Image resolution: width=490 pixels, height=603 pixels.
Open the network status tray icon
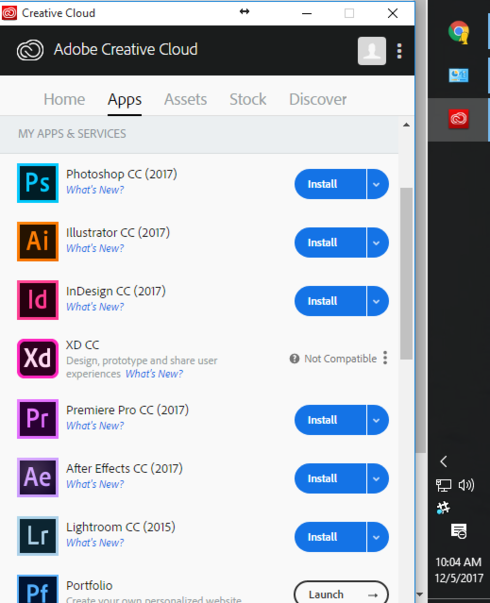(443, 485)
